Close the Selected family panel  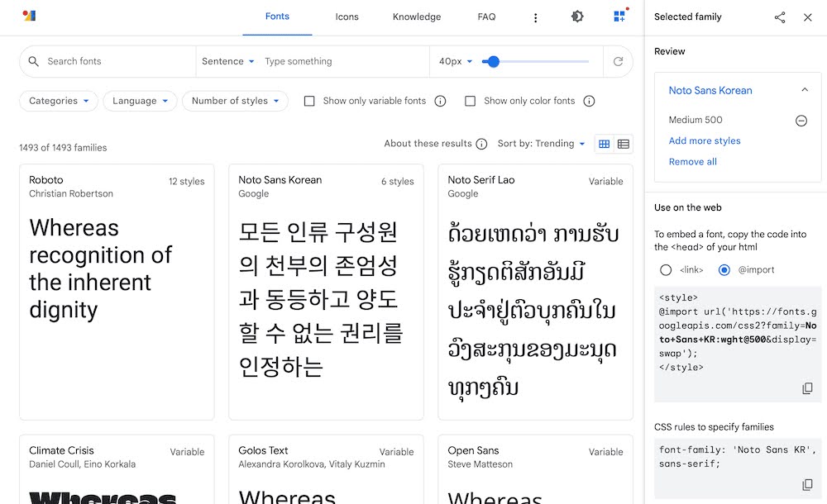[x=807, y=17]
